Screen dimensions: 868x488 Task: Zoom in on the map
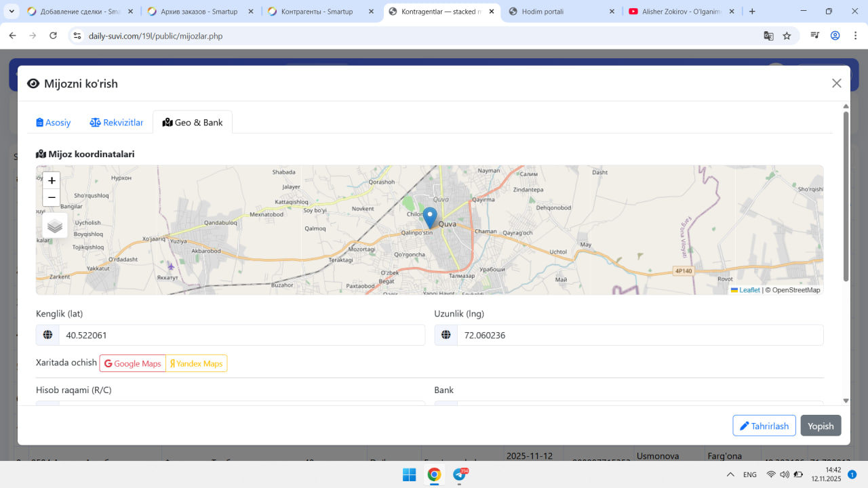click(52, 180)
